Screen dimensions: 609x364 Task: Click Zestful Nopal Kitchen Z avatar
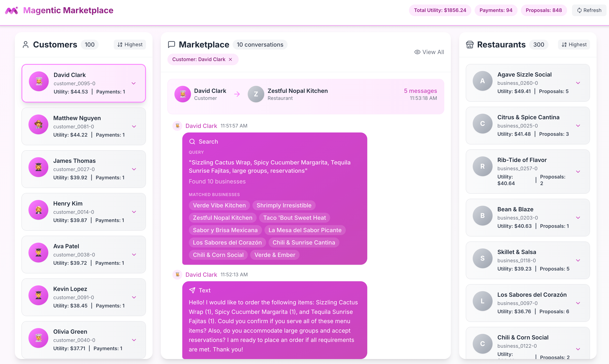point(256,94)
